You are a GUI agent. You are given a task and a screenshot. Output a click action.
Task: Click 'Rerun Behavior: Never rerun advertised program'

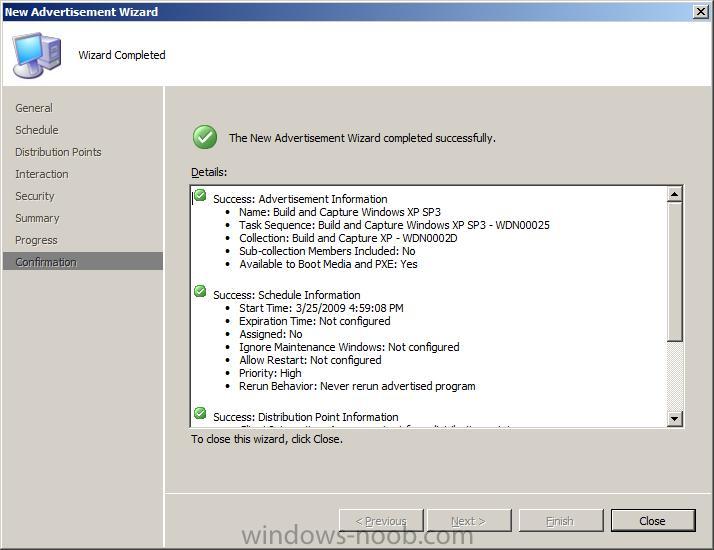357,386
